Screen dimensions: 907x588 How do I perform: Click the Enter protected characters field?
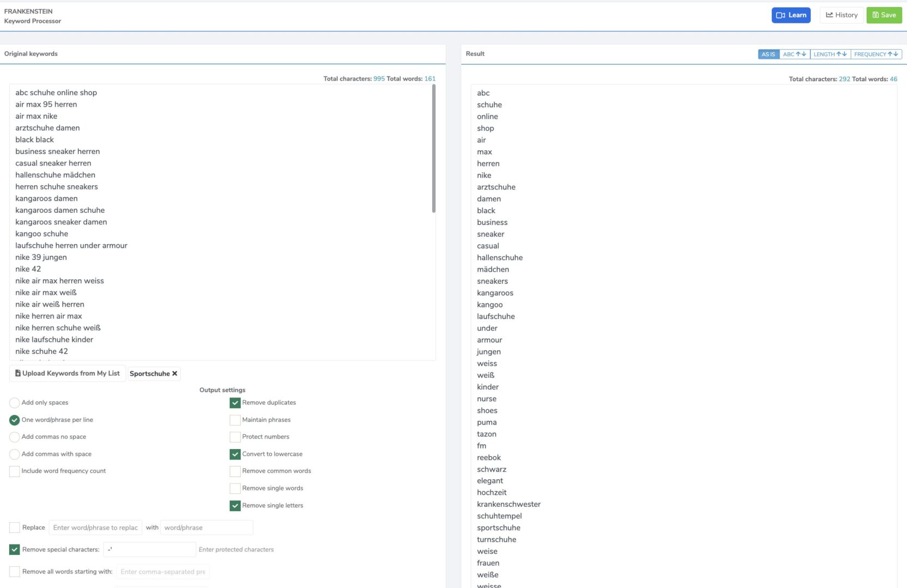point(236,550)
